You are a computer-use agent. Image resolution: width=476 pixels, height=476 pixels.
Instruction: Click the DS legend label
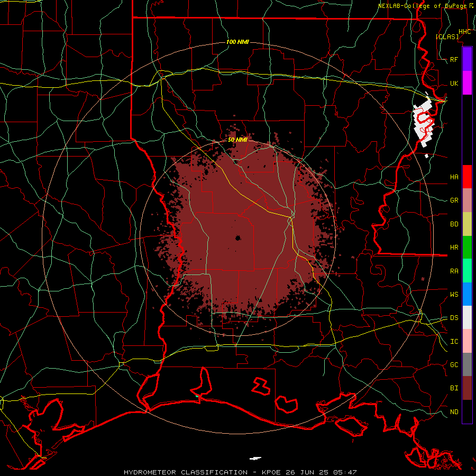454,317
